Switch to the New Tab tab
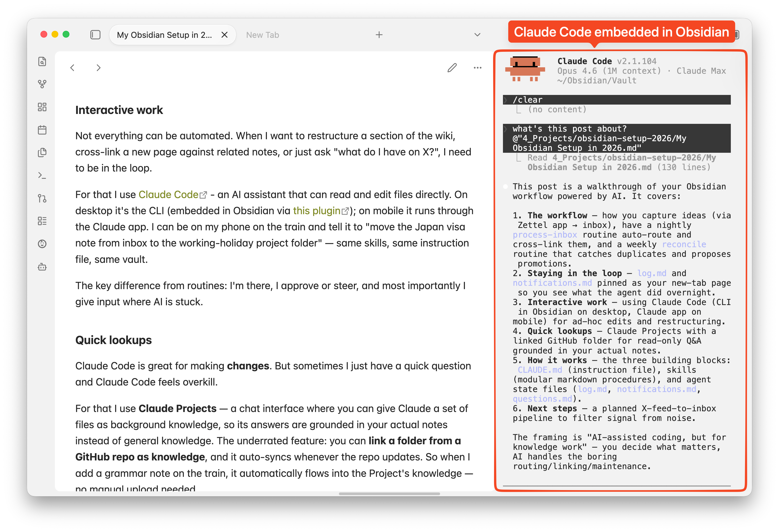Screen dimensions: 779x532 [x=263, y=35]
